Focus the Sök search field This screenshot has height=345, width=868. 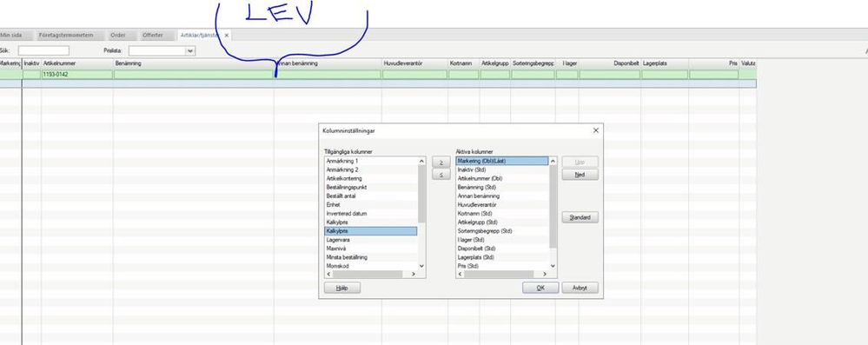43,51
